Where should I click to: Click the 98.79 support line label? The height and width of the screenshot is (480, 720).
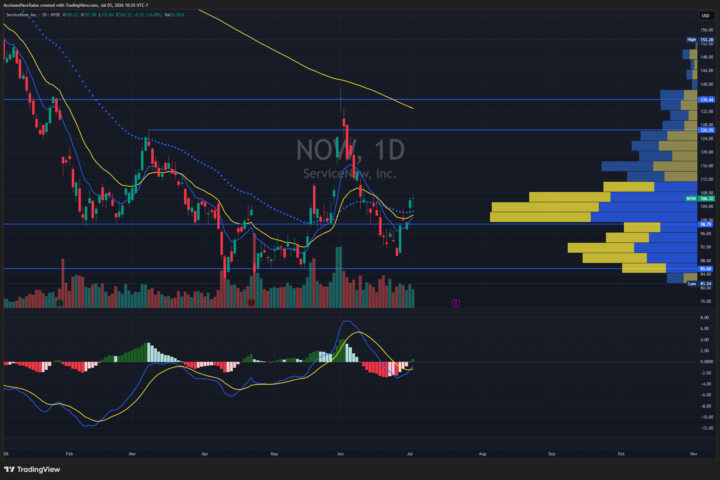tap(705, 225)
